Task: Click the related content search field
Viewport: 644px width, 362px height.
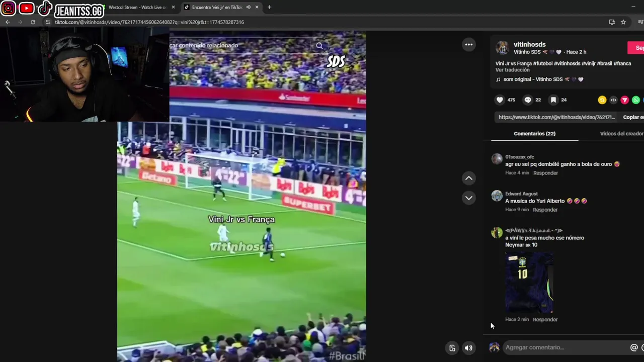Action: point(239,45)
